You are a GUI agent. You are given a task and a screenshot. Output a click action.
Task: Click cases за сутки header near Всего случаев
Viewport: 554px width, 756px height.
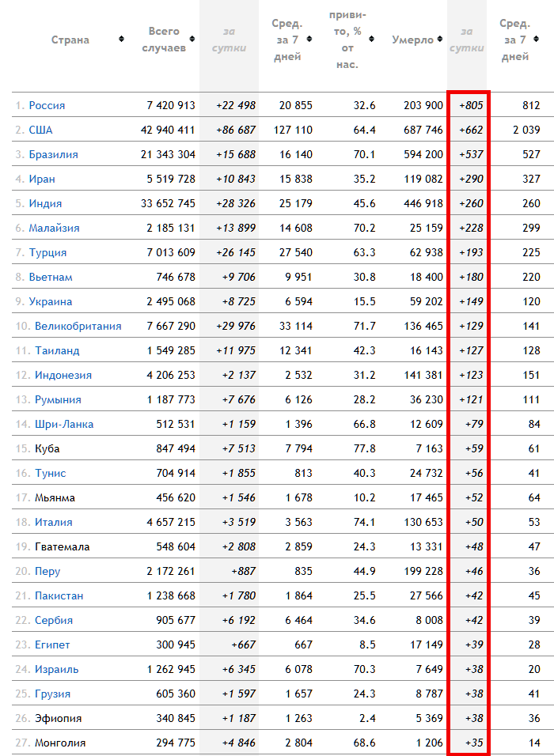point(229,40)
